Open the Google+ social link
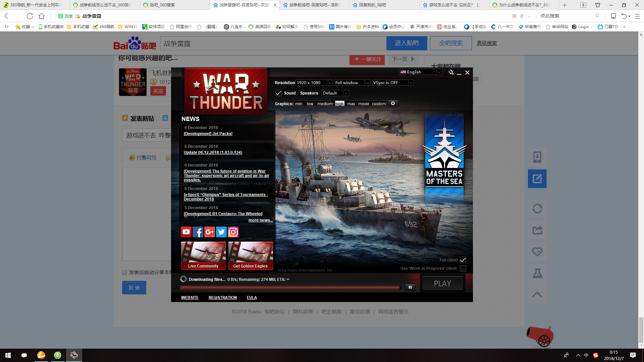644x362 pixels. [210, 232]
